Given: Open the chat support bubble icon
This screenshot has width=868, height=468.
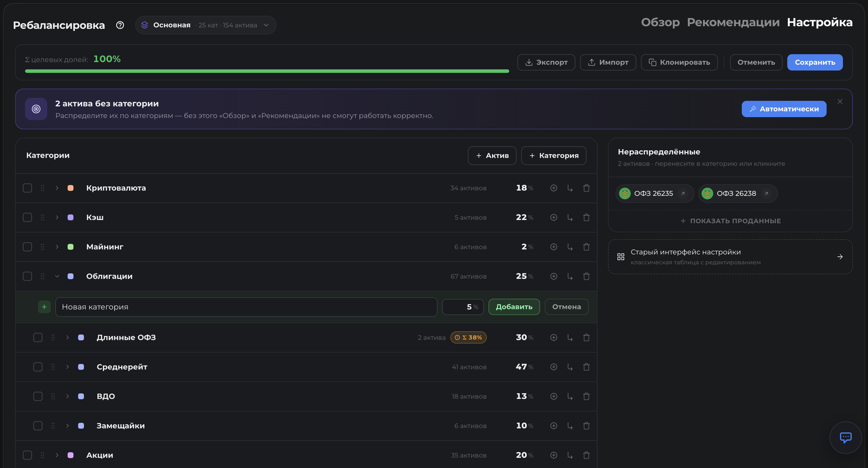Looking at the screenshot, I should tap(846, 438).
